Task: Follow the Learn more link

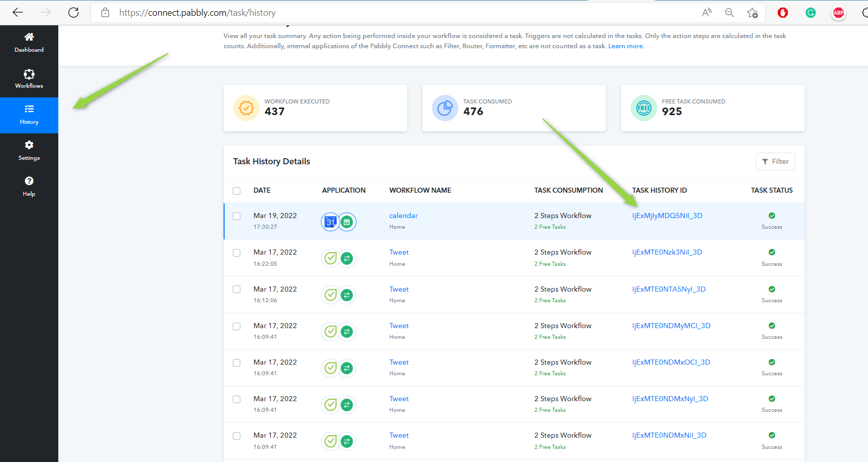Action: coord(625,46)
